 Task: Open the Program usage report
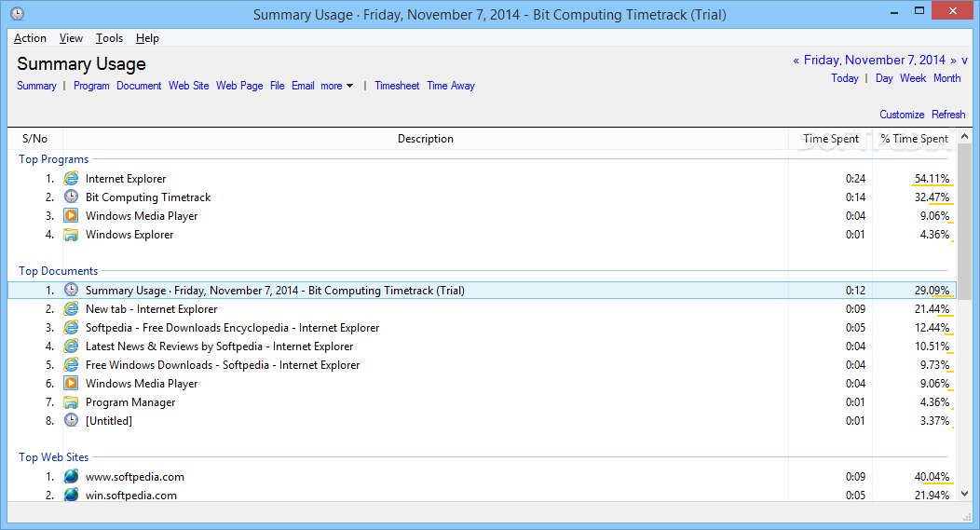tap(91, 86)
